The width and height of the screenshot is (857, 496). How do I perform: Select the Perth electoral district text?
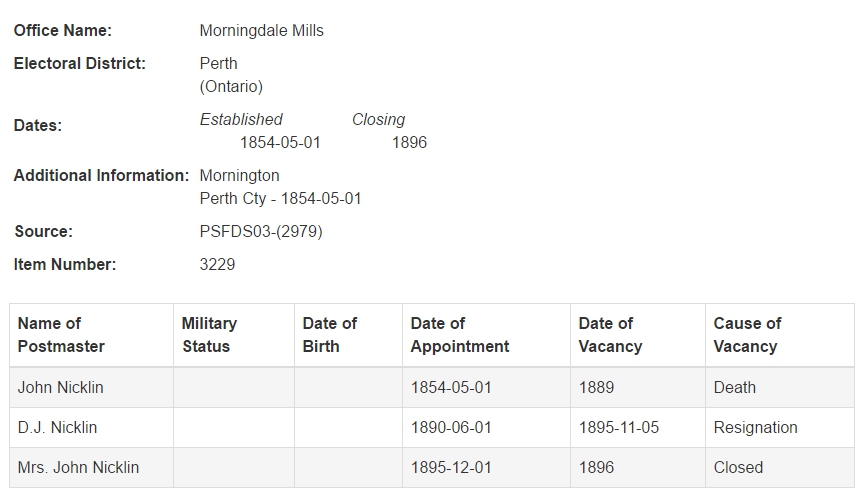pyautogui.click(x=218, y=63)
